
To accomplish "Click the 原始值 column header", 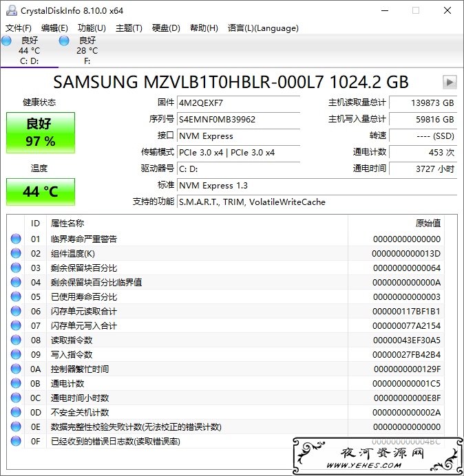I will click(x=397, y=224).
